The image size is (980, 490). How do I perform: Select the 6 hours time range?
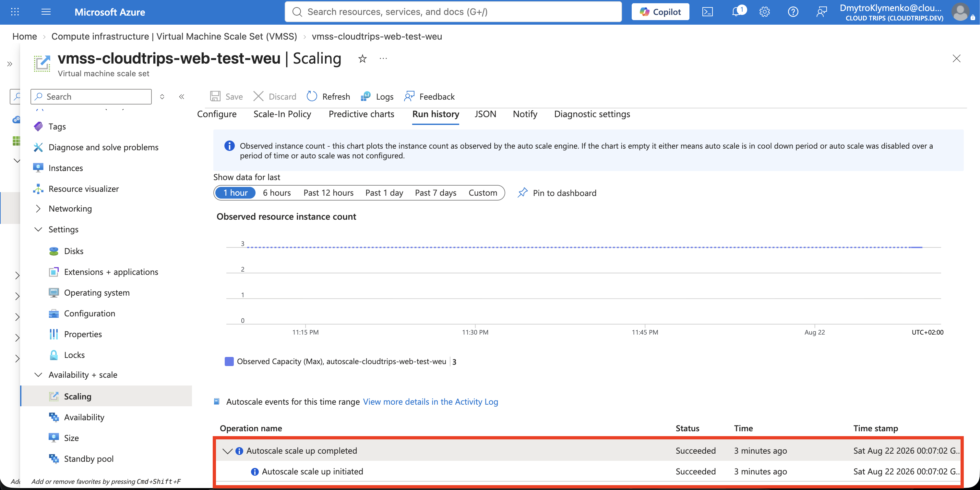click(x=277, y=193)
